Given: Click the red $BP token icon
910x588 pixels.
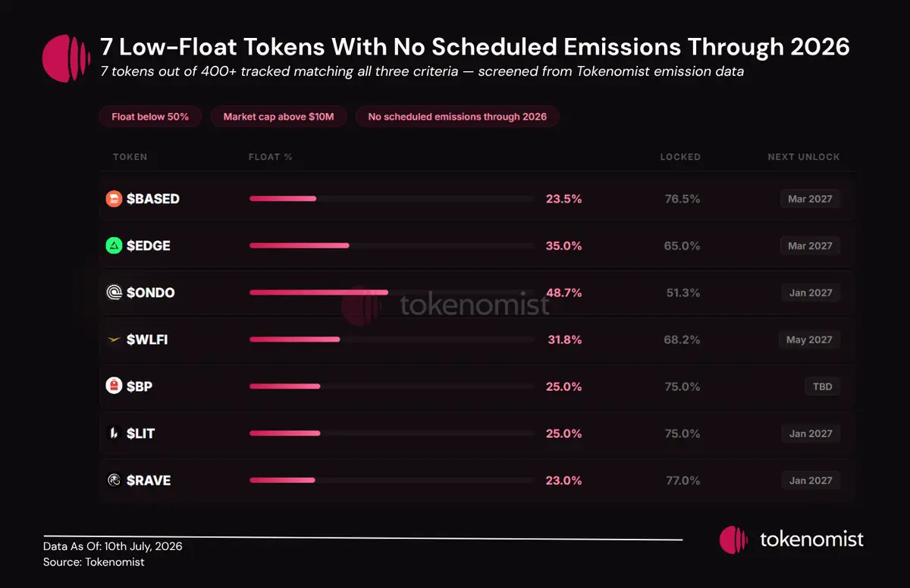Looking at the screenshot, I should pyautogui.click(x=114, y=386).
